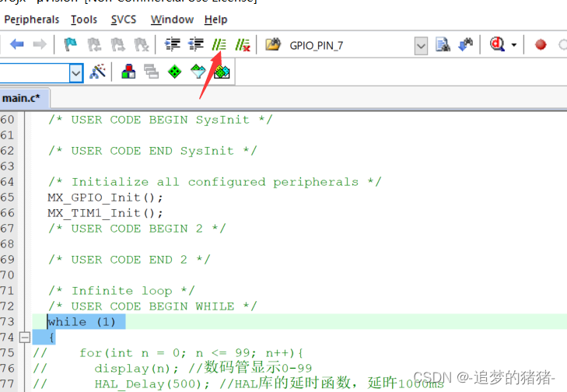The width and height of the screenshot is (567, 392).
Task: Click the Find document search icon
Action: tap(443, 44)
